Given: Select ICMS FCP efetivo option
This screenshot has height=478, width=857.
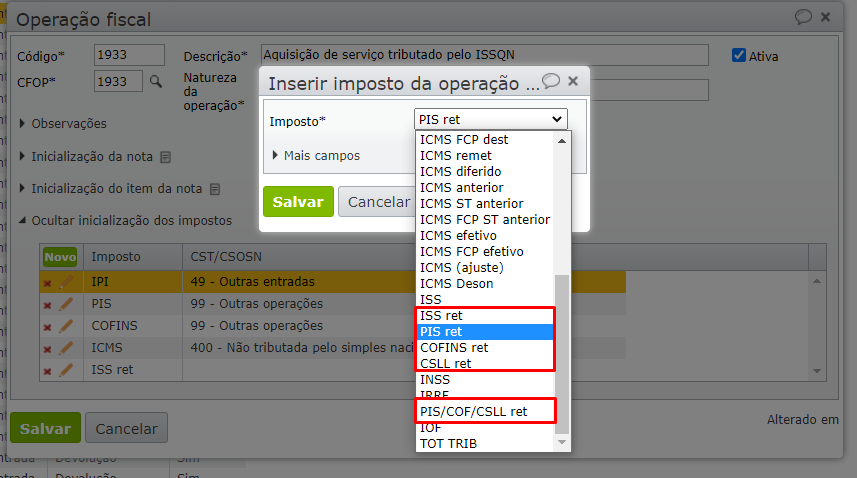Looking at the screenshot, I should click(x=485, y=251).
